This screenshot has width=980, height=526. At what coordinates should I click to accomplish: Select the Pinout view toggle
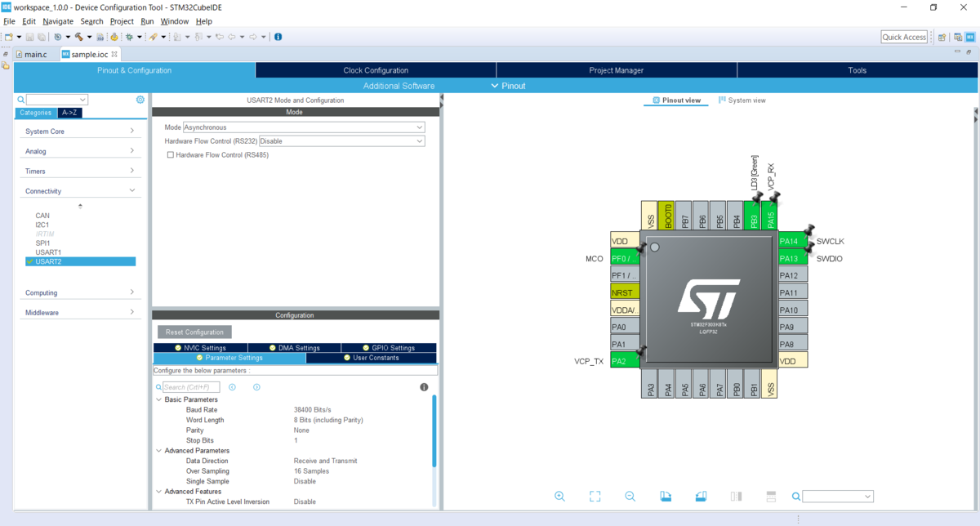[x=675, y=100]
